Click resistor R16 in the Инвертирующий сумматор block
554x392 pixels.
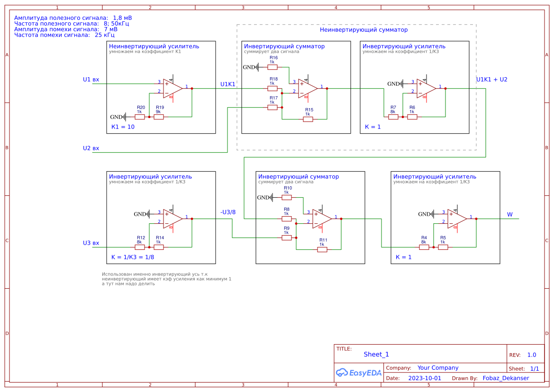click(x=272, y=67)
